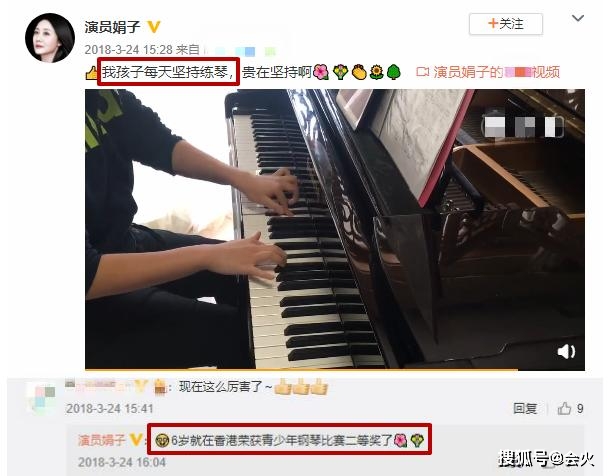
Task: Click the video camera icon before 演员娟子的
Action: coord(423,72)
